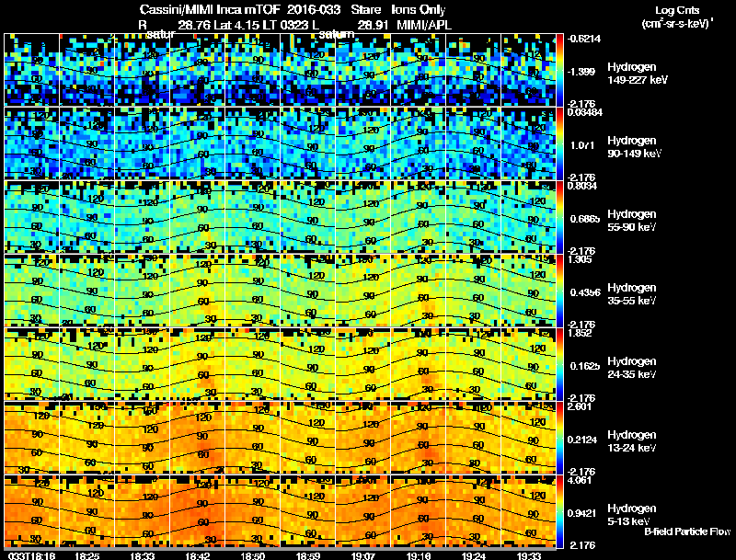Screen dimensions: 736x560
Task: Select the "Hydrogen 5-13 keV" panel label
Action: 632,515
